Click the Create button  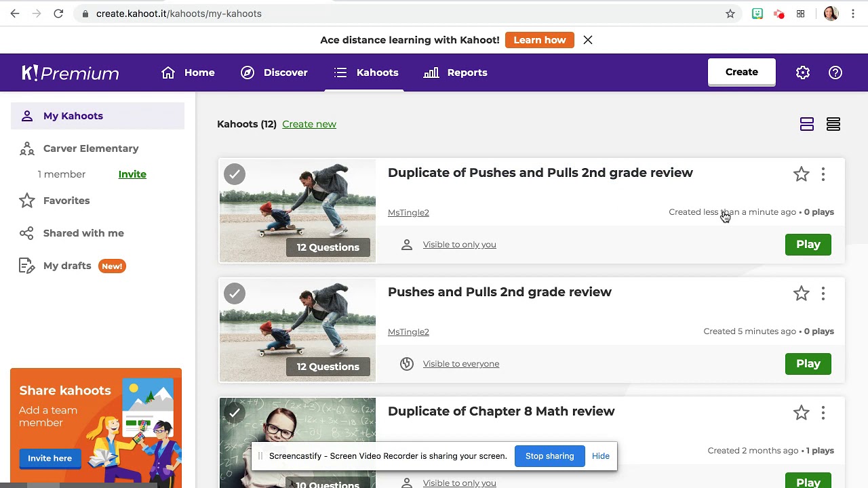point(742,72)
